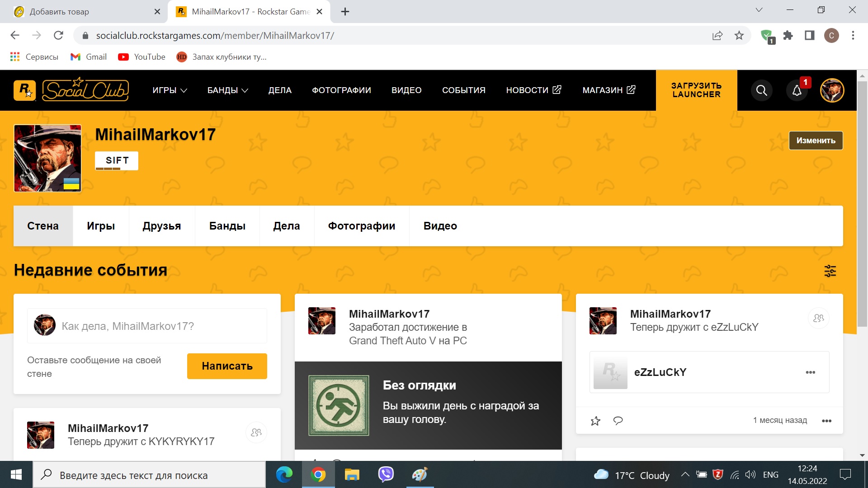Open the Social Club logo link

85,89
